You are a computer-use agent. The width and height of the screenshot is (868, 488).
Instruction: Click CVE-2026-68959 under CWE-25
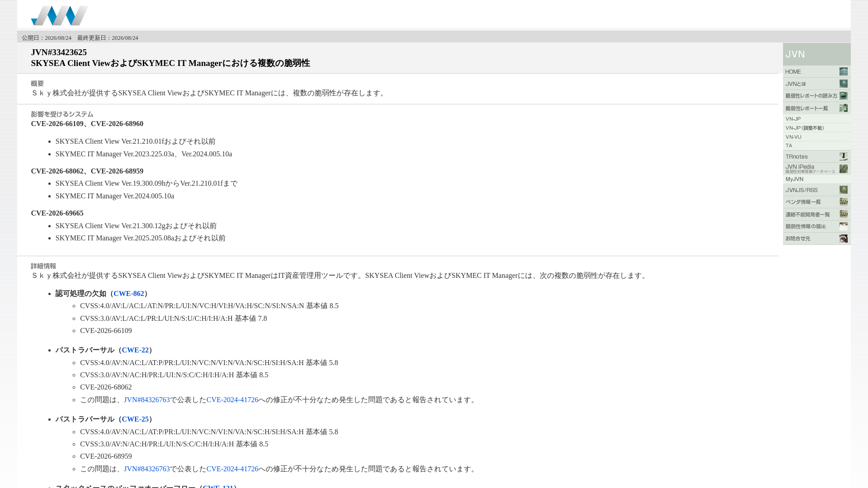(x=106, y=456)
